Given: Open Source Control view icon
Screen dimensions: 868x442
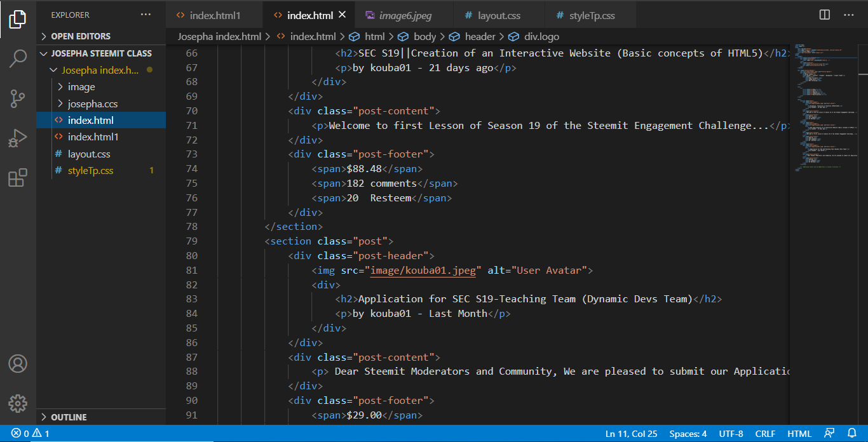Looking at the screenshot, I should point(18,98).
